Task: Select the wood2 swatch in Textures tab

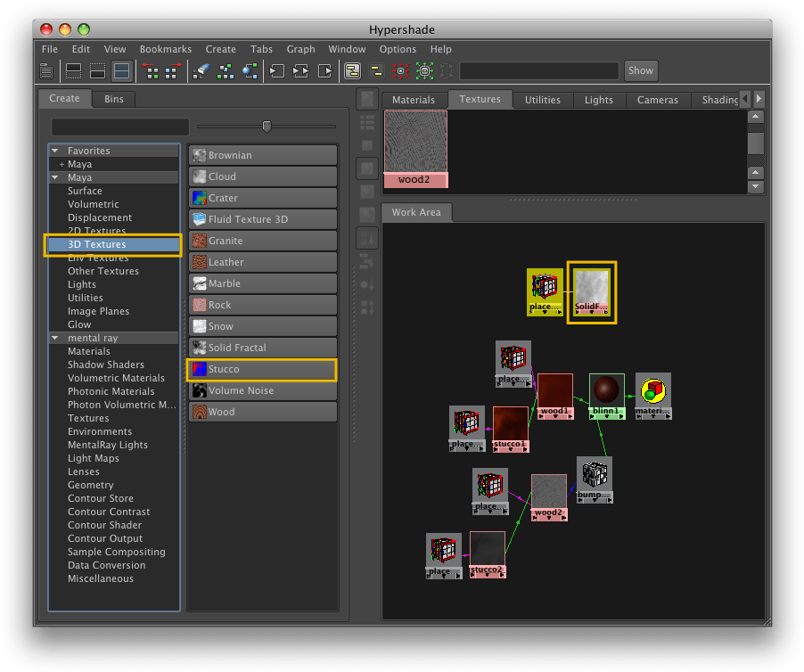Action: pyautogui.click(x=415, y=149)
